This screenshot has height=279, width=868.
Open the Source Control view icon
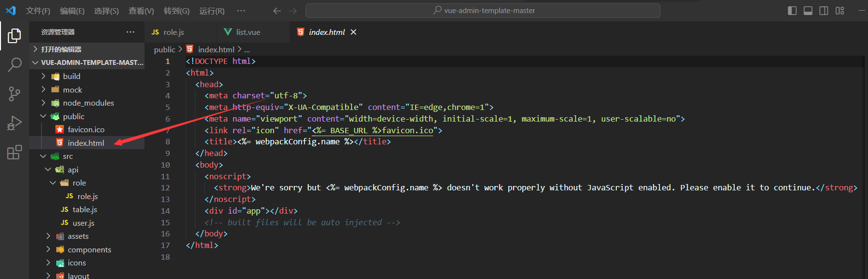[15, 93]
